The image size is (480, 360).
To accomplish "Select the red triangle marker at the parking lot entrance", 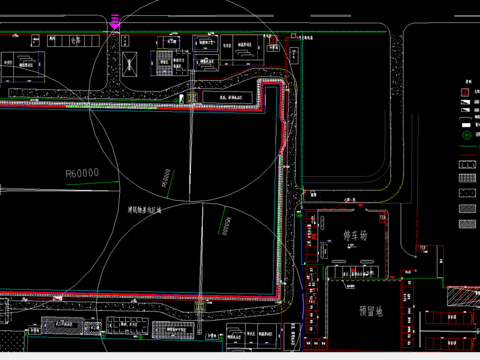I will (360, 206).
